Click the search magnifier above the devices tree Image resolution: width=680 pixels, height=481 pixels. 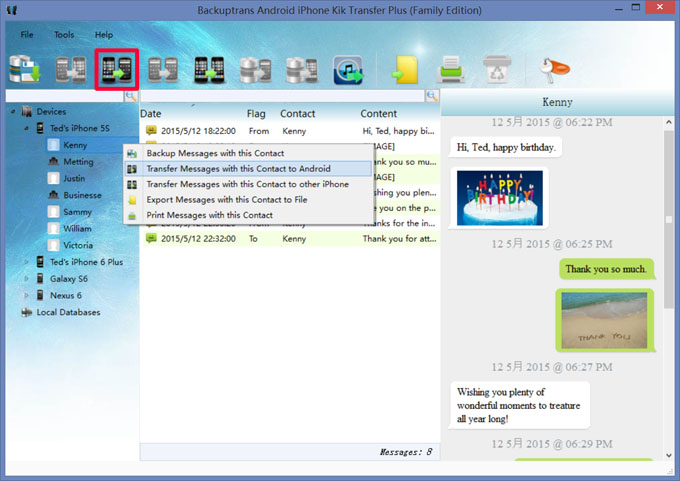coord(131,96)
